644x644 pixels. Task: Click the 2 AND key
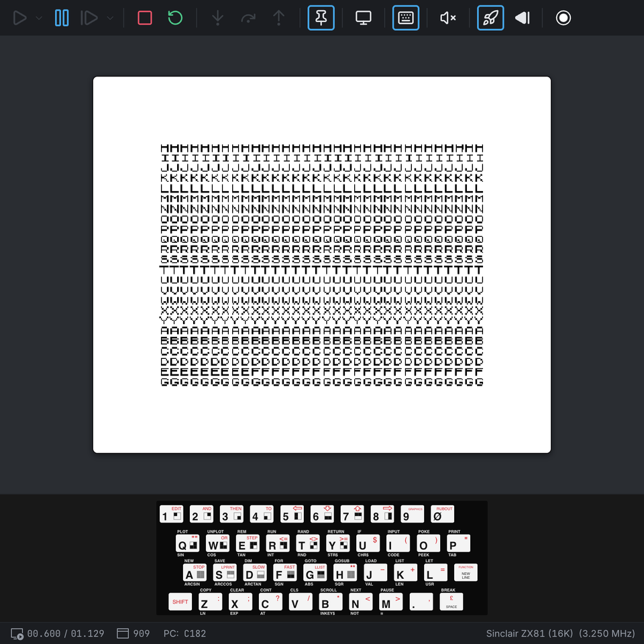201,515
